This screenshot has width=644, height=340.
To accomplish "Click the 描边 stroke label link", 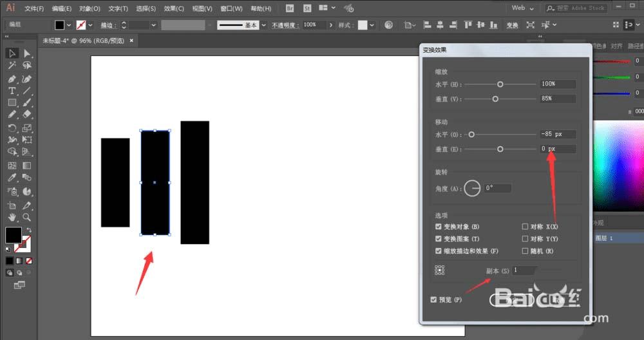I will click(108, 26).
